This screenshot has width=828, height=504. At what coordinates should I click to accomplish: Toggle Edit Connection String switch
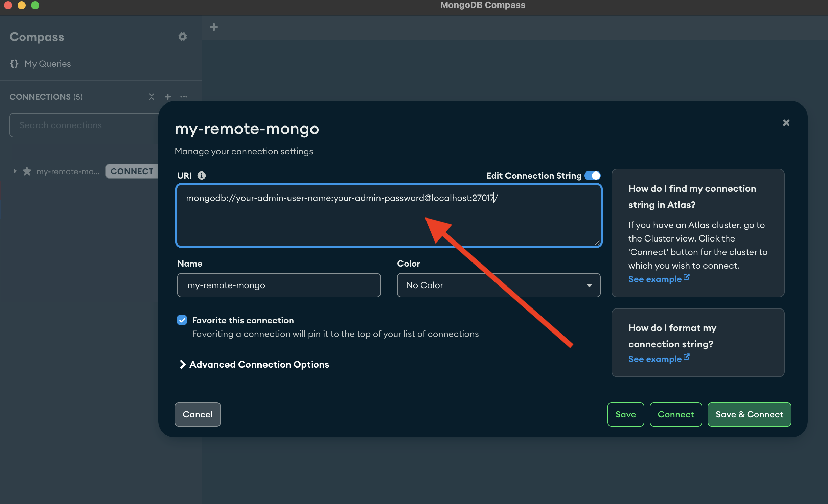593,176
